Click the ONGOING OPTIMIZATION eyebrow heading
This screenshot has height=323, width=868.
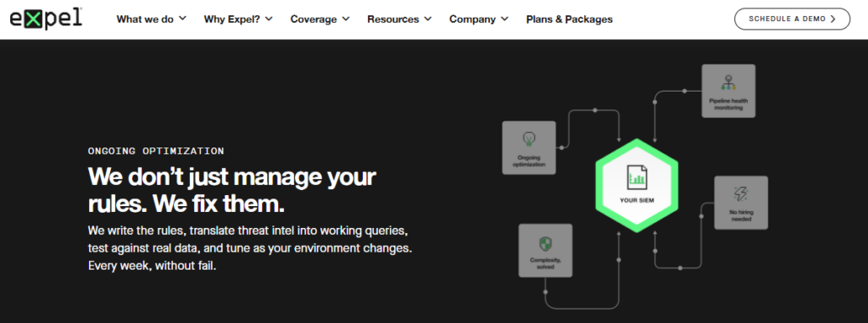(x=156, y=151)
